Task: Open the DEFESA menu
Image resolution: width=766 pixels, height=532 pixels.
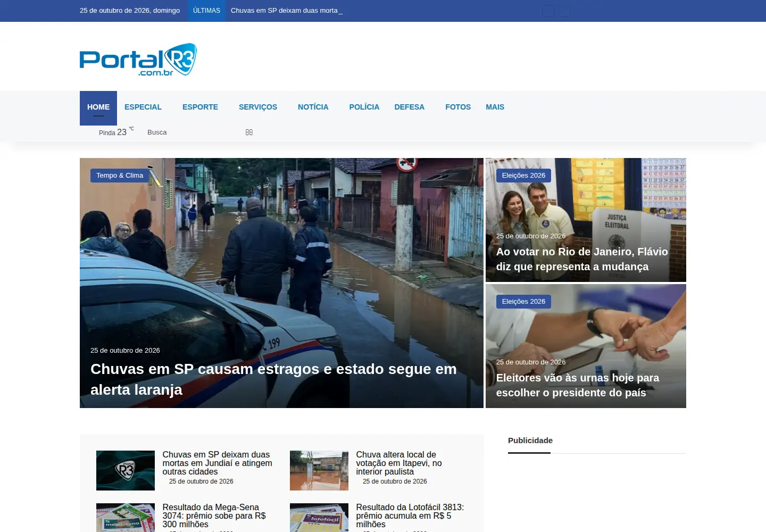Action: [x=410, y=107]
